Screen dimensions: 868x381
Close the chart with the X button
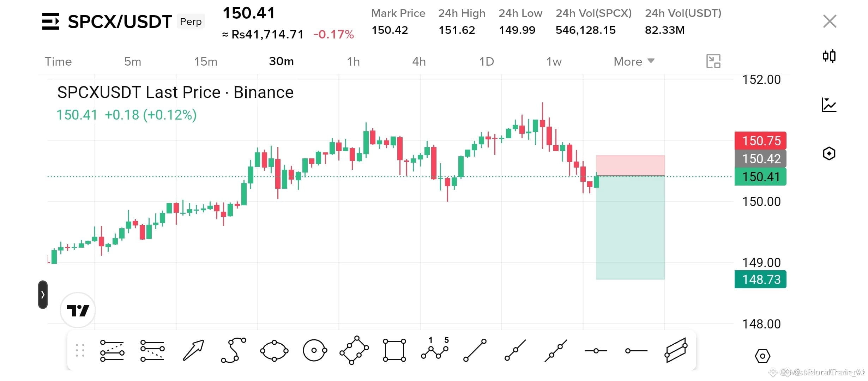click(830, 21)
